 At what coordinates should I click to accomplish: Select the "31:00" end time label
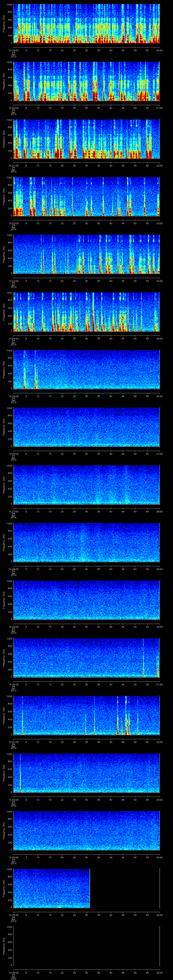[x=159, y=684]
